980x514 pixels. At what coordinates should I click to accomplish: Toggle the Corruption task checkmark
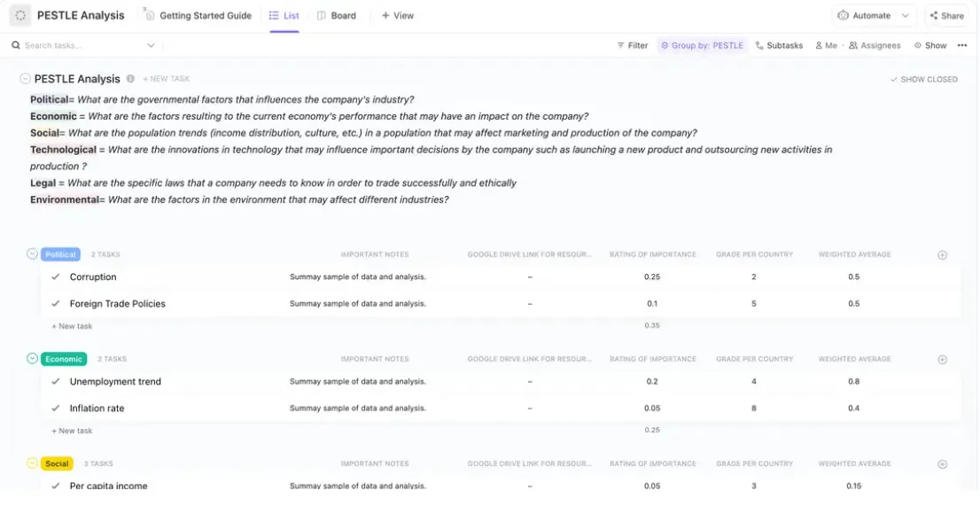click(56, 276)
